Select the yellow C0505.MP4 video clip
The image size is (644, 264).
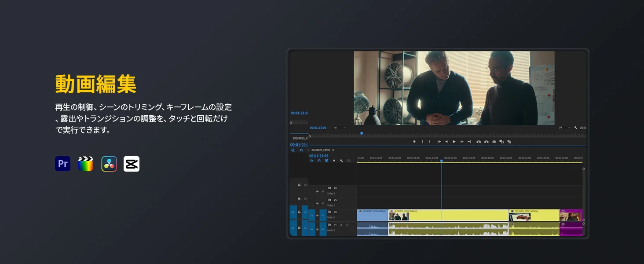[448, 215]
